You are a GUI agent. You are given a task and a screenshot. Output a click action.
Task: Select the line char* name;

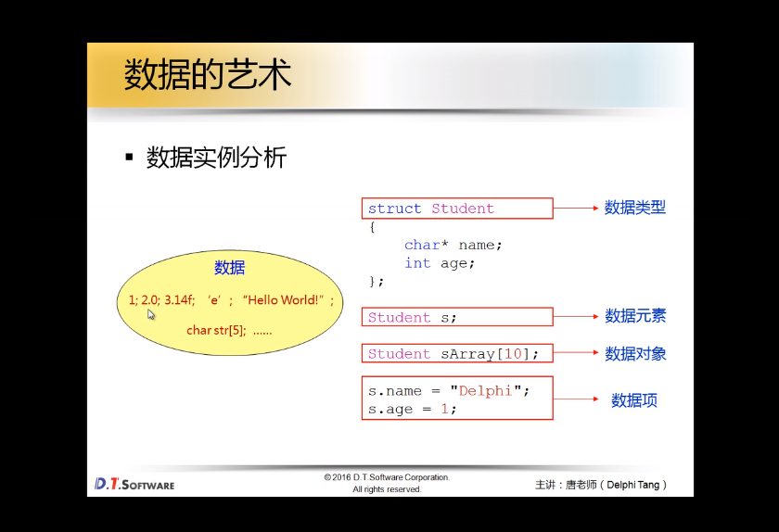(x=453, y=245)
